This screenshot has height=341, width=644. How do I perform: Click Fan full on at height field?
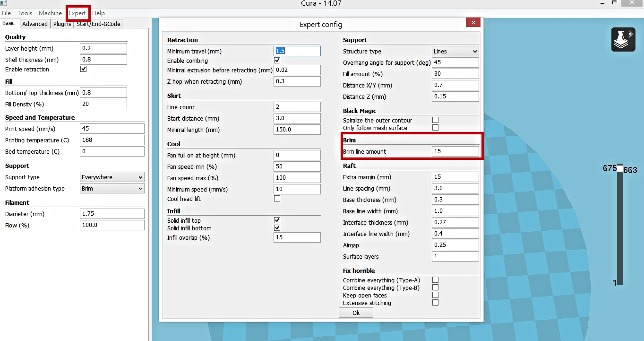(297, 155)
